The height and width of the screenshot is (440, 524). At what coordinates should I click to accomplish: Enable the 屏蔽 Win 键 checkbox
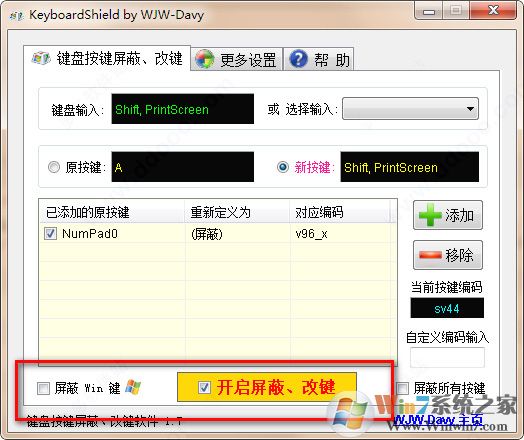43,388
